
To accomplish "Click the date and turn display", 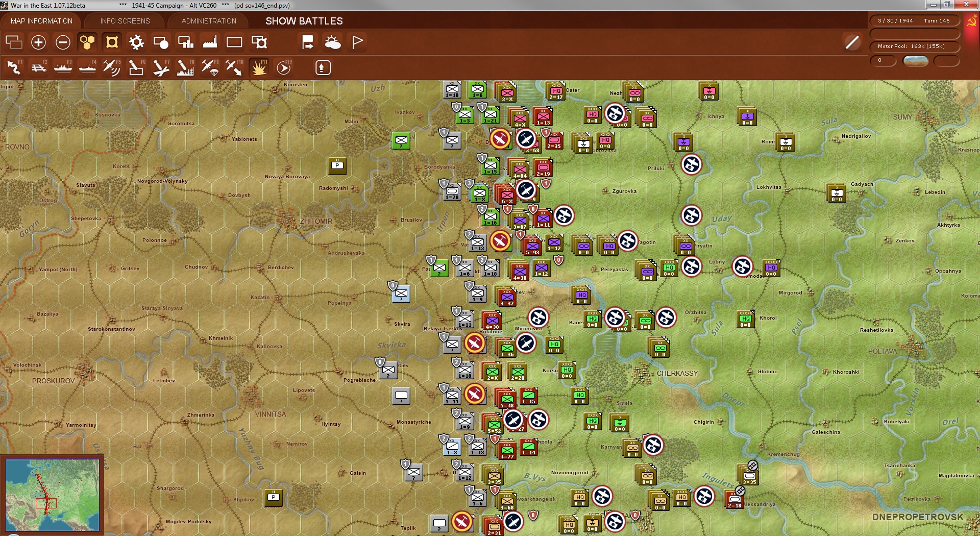I will (914, 21).
